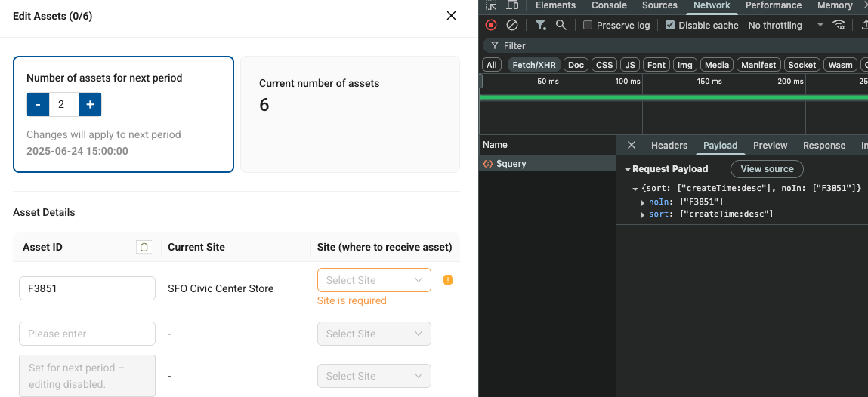This screenshot has width=868, height=397.
Task: Open the Select Site dropdown for F3851
Action: point(374,280)
